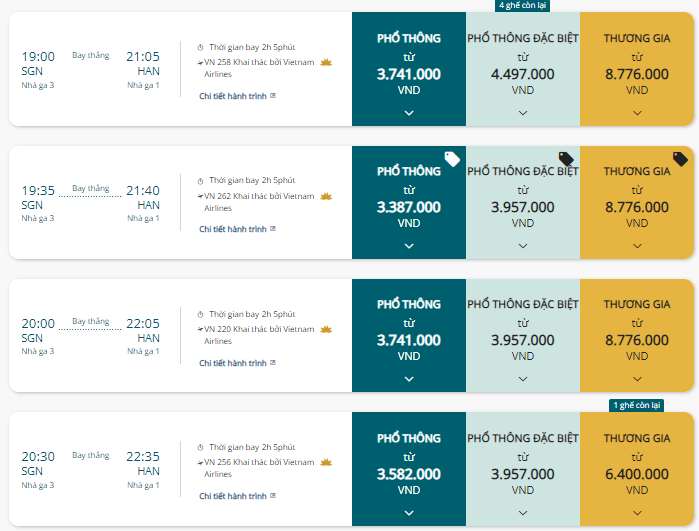Screen dimensions: 699x531
Task: Click tag icon on VN 262 Thương Gia fare
Action: (680, 159)
